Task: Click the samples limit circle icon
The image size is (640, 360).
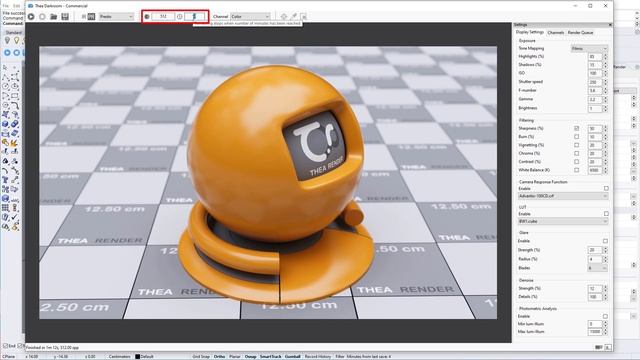Action: click(x=147, y=17)
